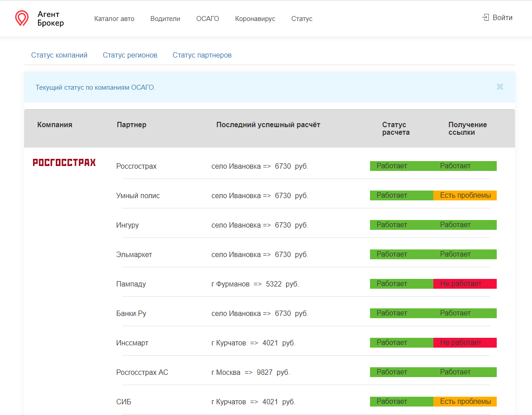Dismiss the blue ОСАГО status notice
The image size is (532, 415).
coord(500,87)
